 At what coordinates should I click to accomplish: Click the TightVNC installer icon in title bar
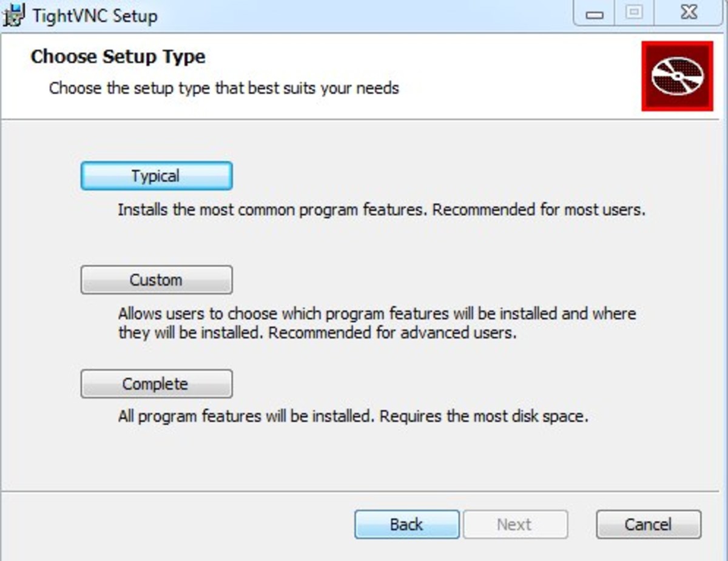(15, 15)
